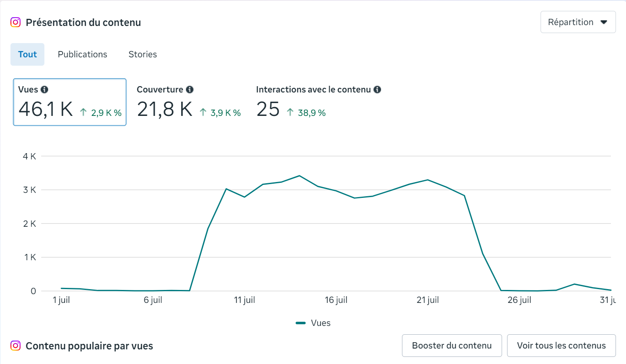
Task: Click the chart's highest peak near 14 juil
Action: [299, 176]
